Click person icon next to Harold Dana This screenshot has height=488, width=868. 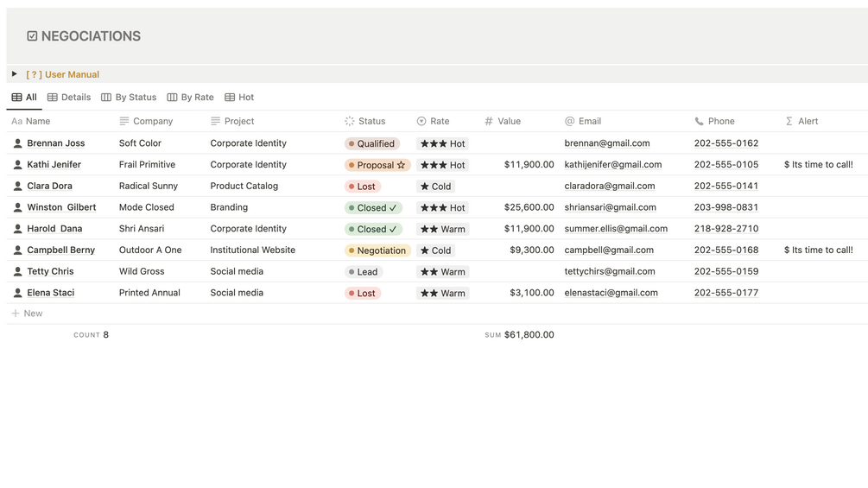18,229
